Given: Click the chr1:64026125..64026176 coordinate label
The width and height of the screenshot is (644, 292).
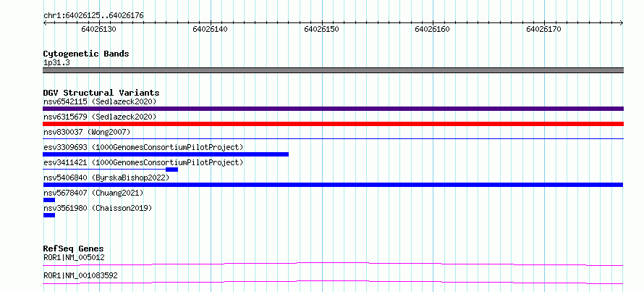Looking at the screenshot, I should click(x=93, y=16).
